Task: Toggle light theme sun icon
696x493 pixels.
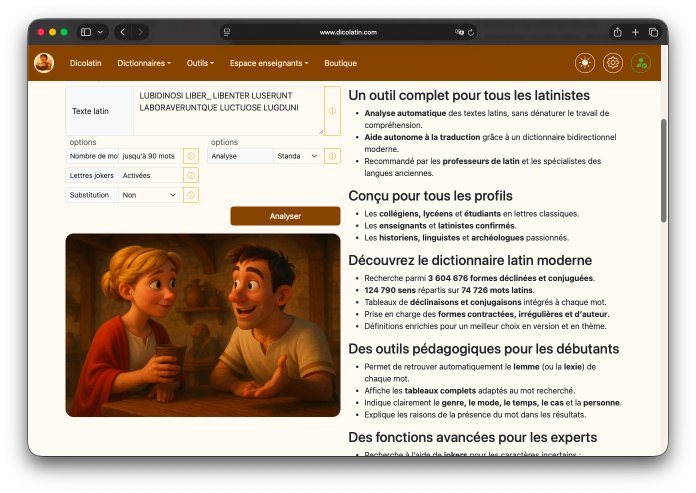Action: 585,63
